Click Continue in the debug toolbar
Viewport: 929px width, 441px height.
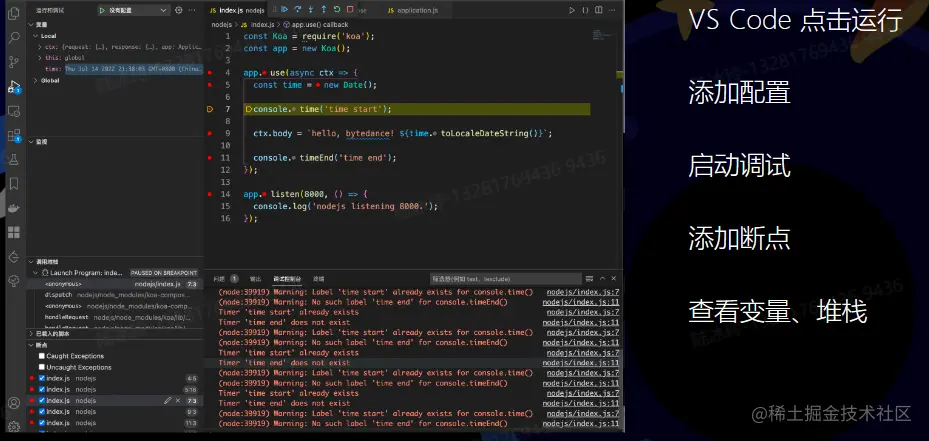[284, 9]
